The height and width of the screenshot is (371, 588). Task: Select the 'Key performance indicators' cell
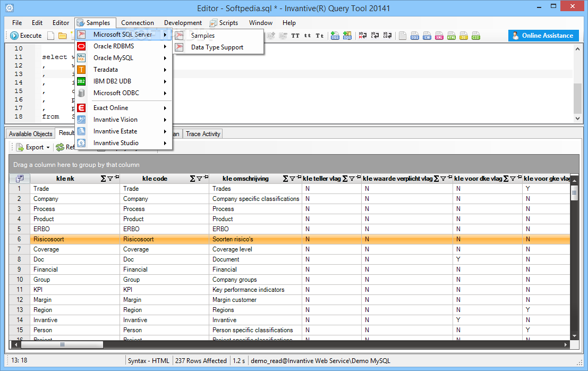tap(255, 290)
